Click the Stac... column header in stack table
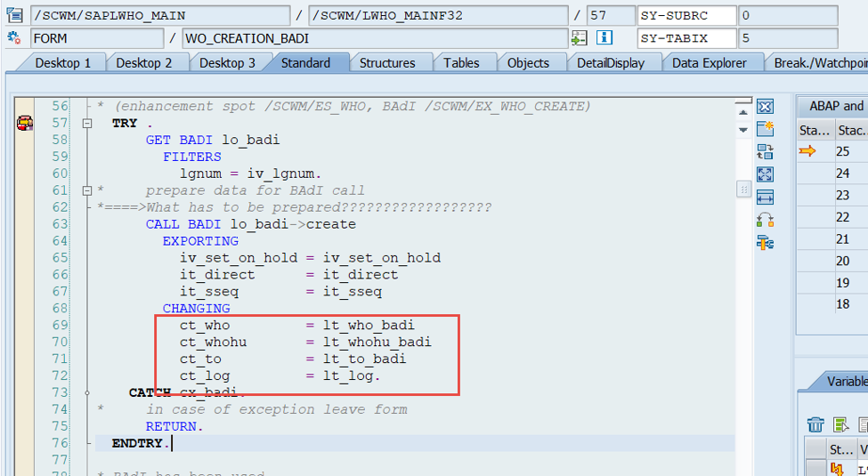868x476 pixels. pos(852,131)
